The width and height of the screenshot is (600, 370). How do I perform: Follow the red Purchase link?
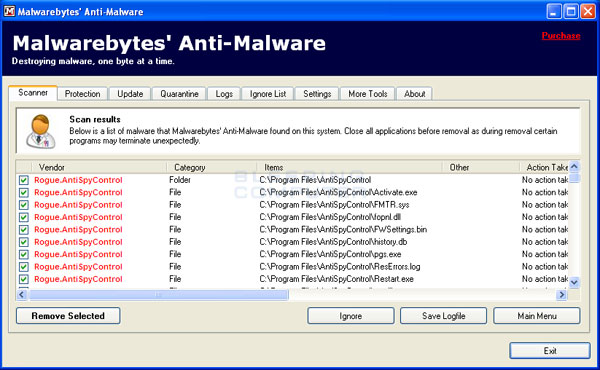pyautogui.click(x=561, y=36)
